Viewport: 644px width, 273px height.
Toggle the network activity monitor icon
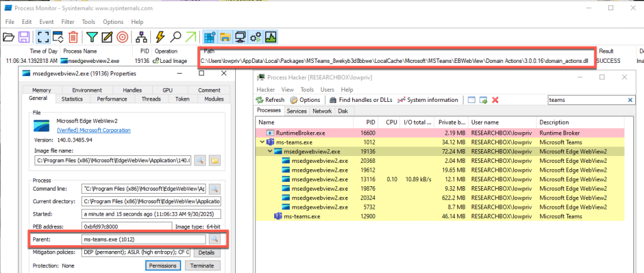240,37
